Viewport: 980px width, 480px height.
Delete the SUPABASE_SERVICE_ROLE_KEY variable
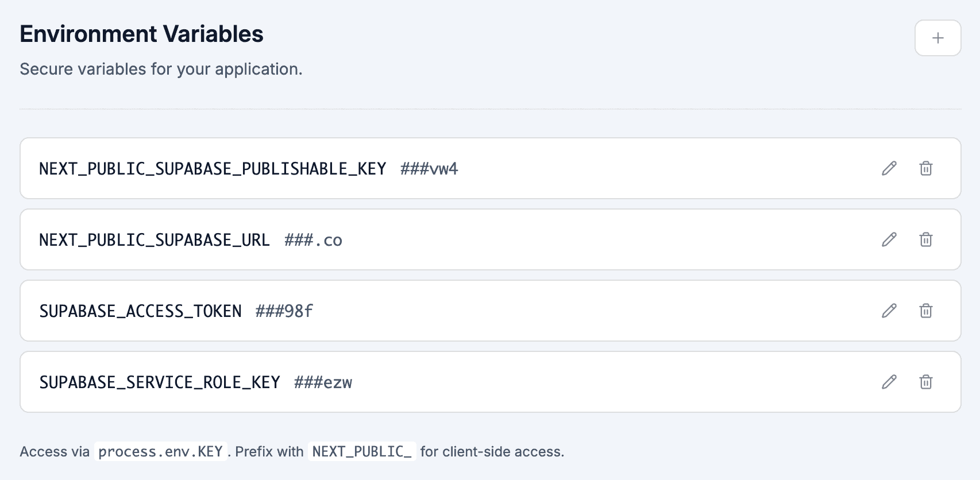click(x=925, y=382)
